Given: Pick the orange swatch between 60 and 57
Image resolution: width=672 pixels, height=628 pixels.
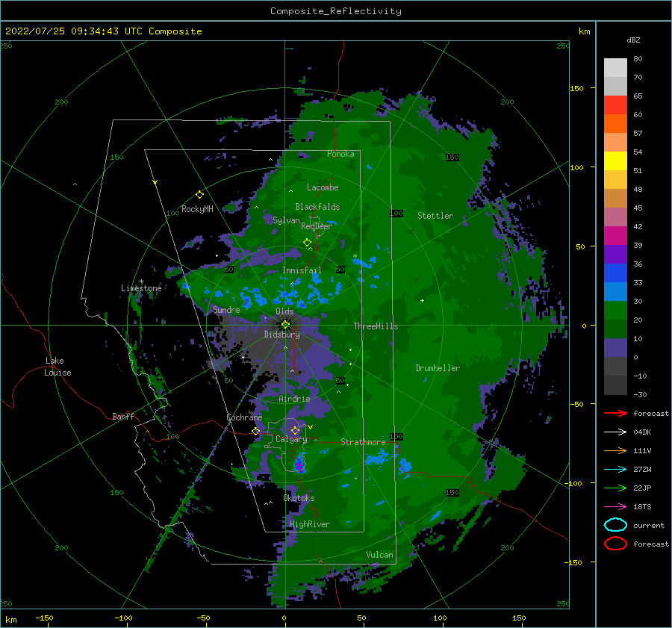Looking at the screenshot, I should tap(615, 124).
